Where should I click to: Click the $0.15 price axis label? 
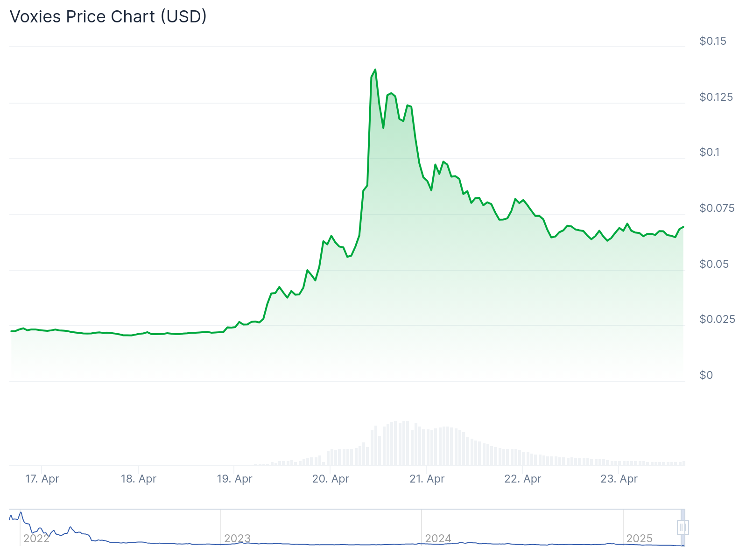(712, 41)
